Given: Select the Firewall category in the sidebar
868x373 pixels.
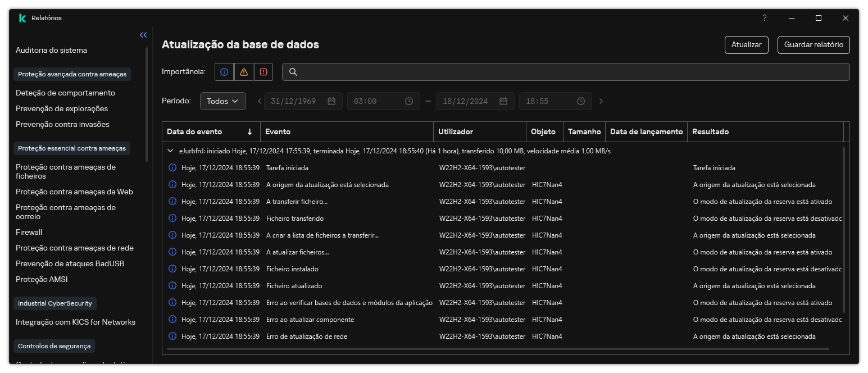Looking at the screenshot, I should click(x=29, y=232).
